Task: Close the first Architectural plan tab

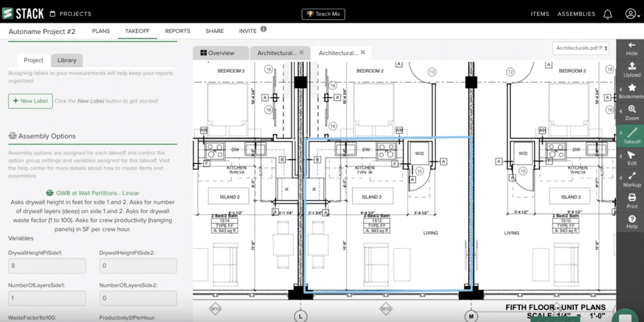Action: [x=301, y=53]
